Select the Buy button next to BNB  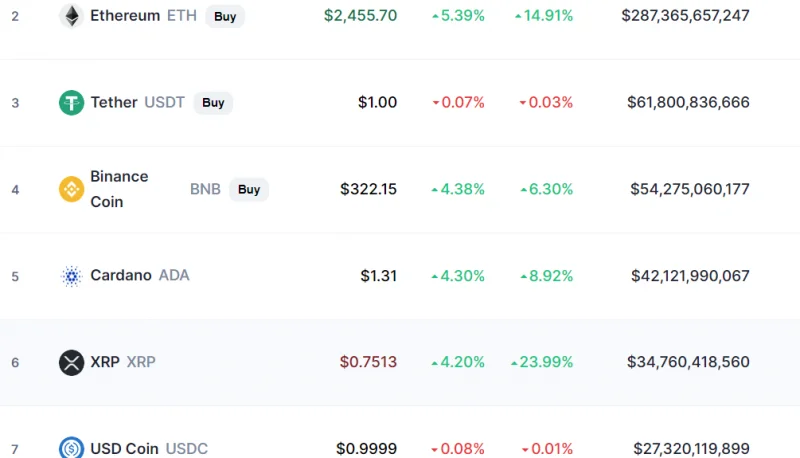[x=249, y=189]
